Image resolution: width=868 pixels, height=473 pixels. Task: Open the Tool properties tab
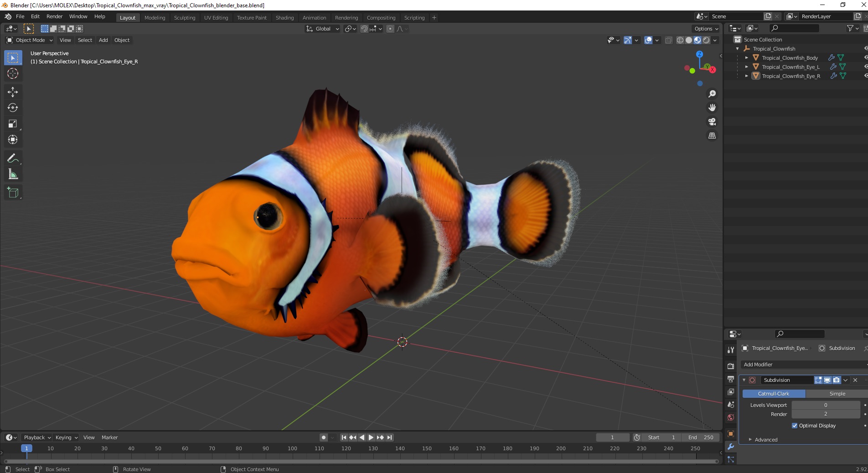click(x=731, y=350)
